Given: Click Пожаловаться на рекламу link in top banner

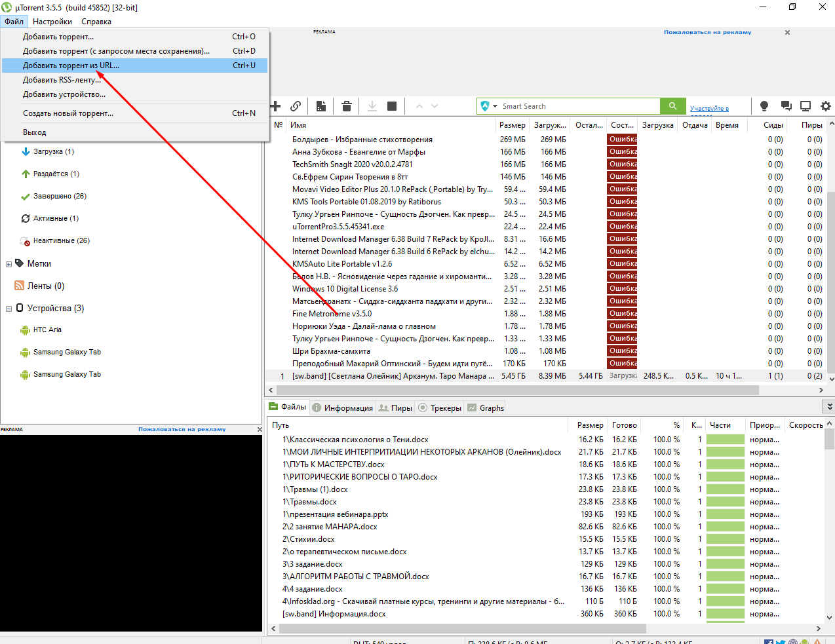Looking at the screenshot, I should [x=707, y=32].
